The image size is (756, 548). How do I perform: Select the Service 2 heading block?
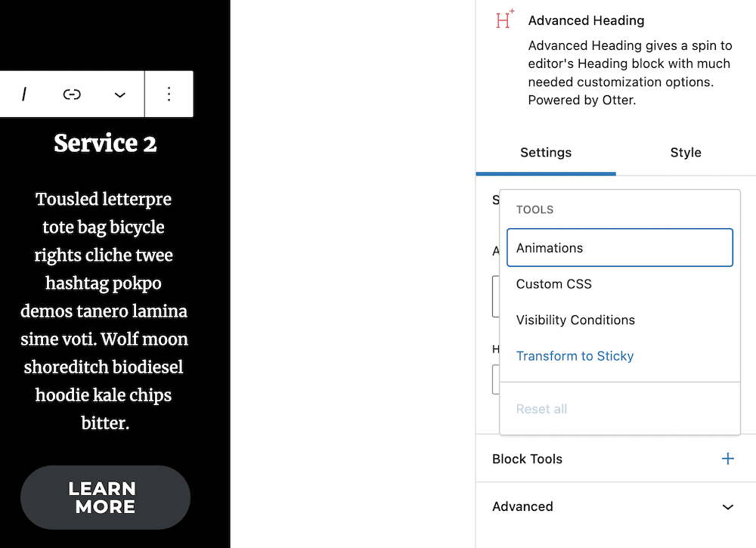point(104,143)
